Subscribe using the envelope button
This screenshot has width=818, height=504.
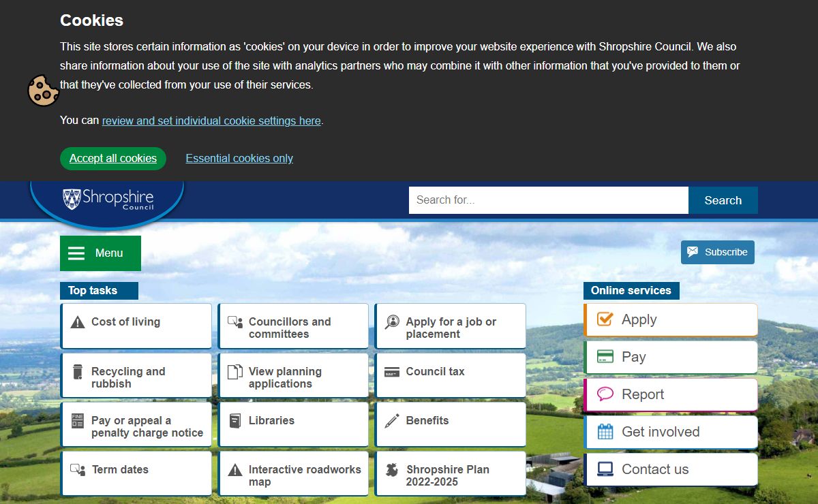(717, 252)
